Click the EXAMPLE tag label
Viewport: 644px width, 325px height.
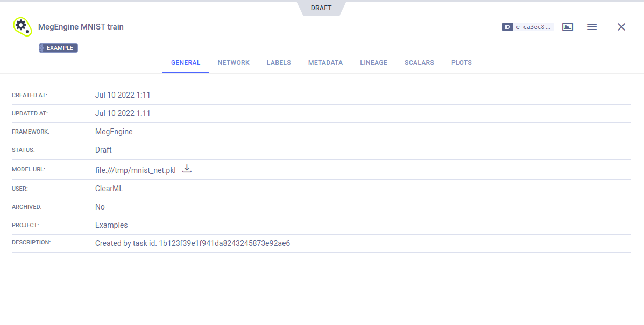[x=59, y=48]
